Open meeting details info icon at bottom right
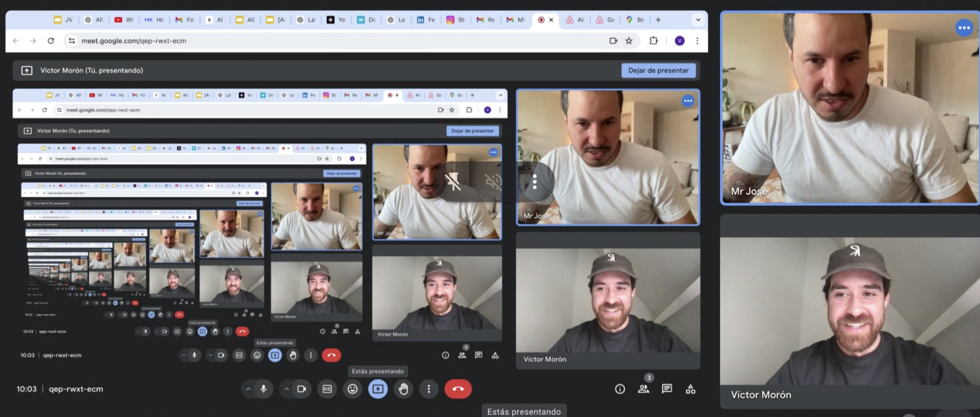 click(620, 389)
